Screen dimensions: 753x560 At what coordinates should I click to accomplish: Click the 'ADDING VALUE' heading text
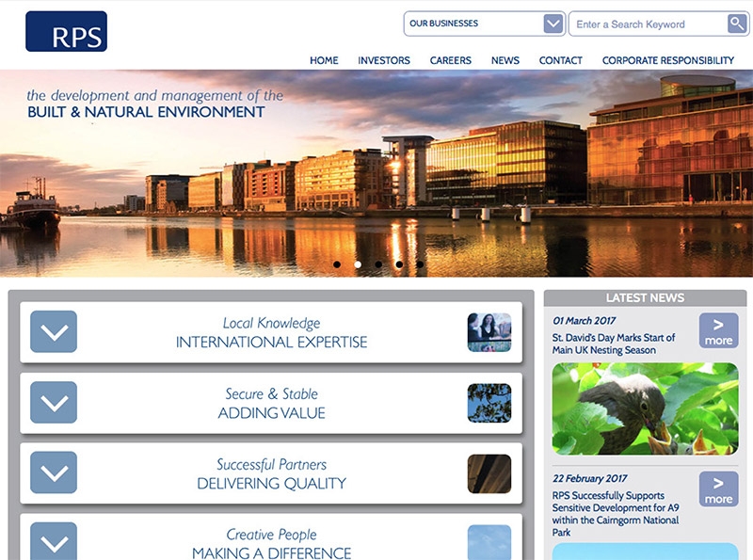[271, 413]
